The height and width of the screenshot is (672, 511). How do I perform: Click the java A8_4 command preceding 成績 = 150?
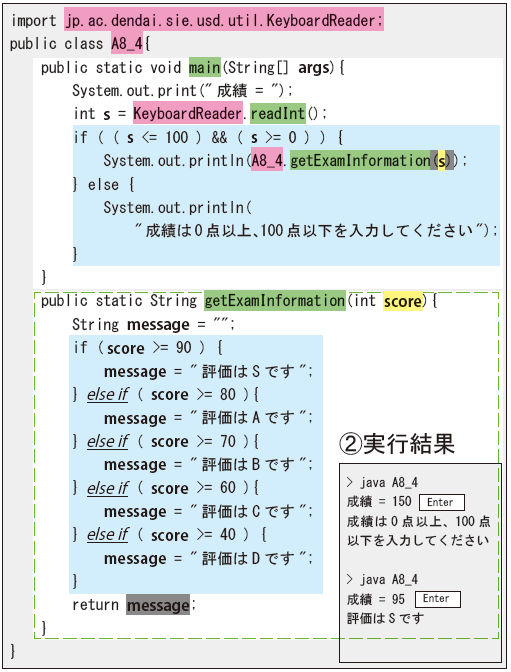[x=382, y=483]
